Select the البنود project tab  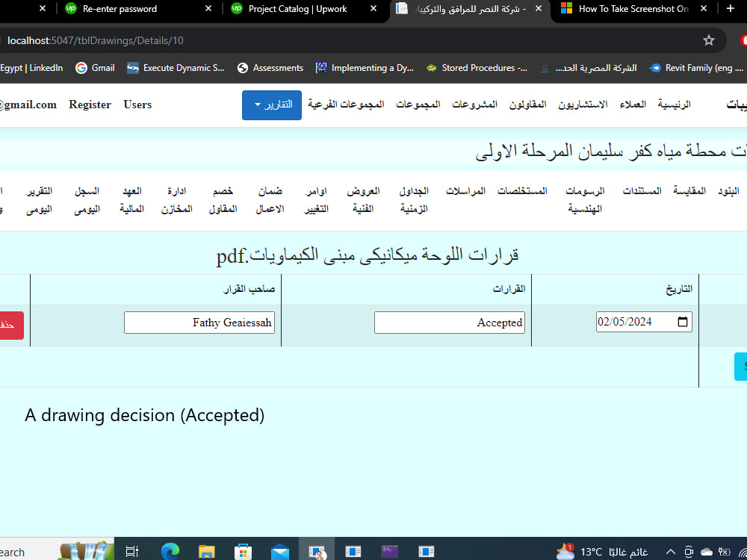[728, 191]
